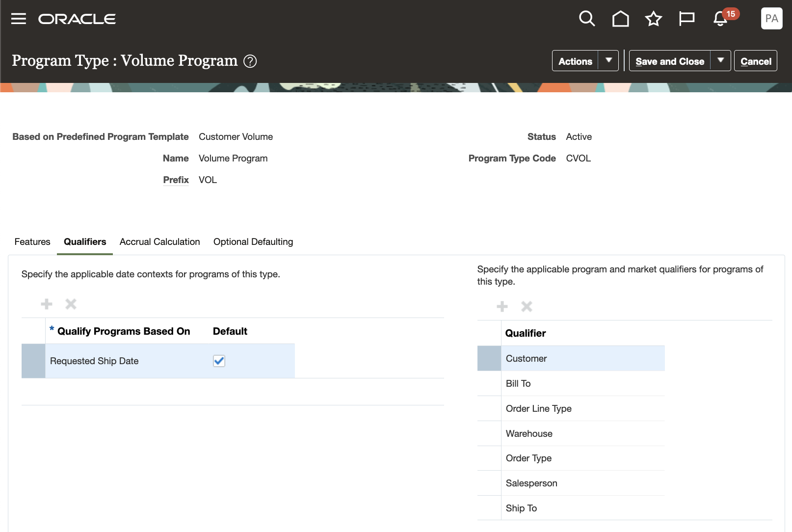Open the hamburger navigator menu

point(19,19)
